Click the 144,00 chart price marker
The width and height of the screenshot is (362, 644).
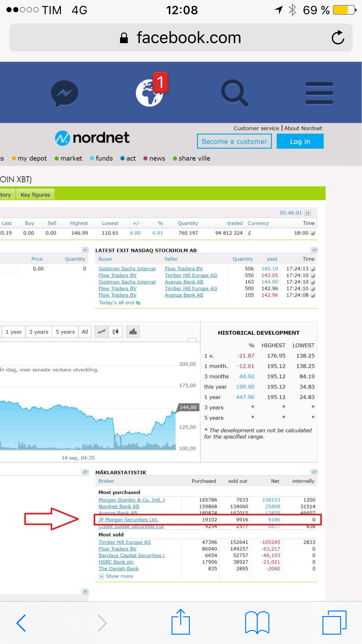pos(188,407)
